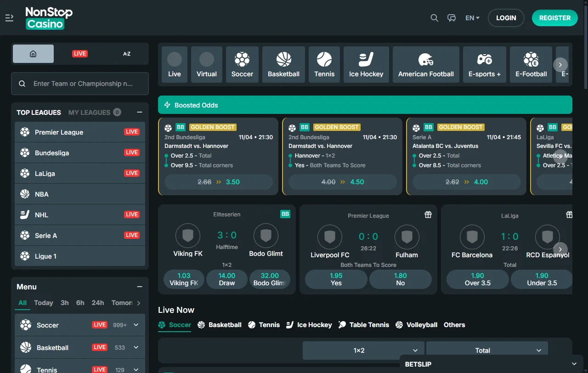588x373 pixels.
Task: Pick the 4.50 boosted odds
Action: [343, 182]
